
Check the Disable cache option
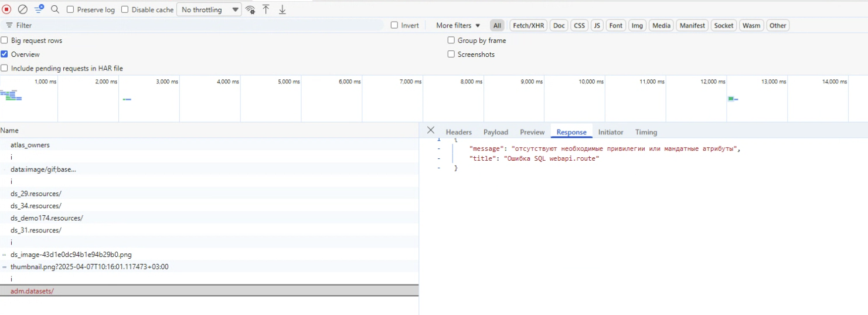point(125,10)
